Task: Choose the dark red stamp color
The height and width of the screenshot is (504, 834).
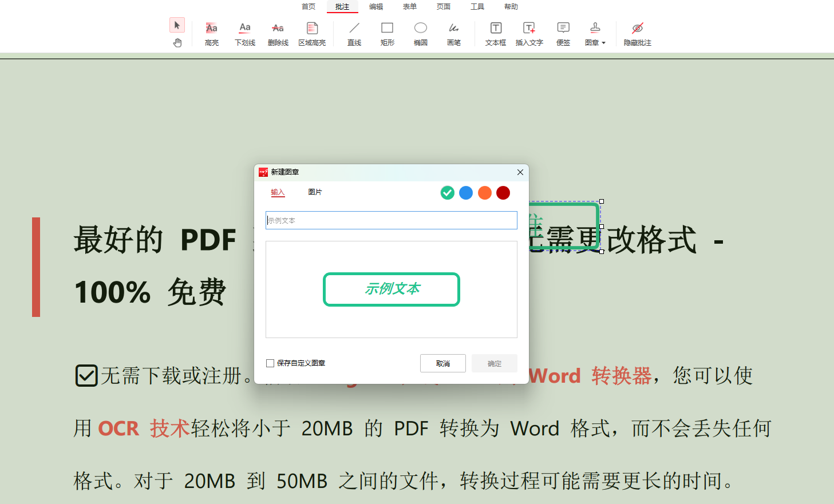Action: pyautogui.click(x=503, y=193)
